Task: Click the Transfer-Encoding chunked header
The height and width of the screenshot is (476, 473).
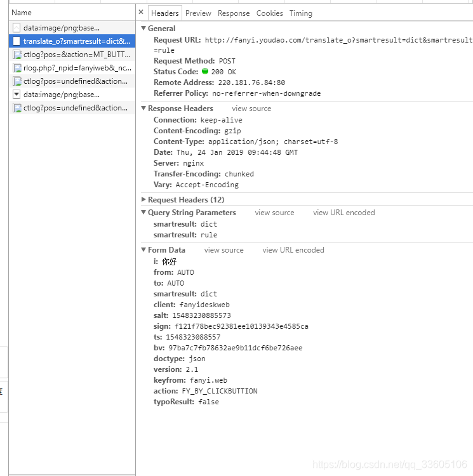Action: click(204, 174)
